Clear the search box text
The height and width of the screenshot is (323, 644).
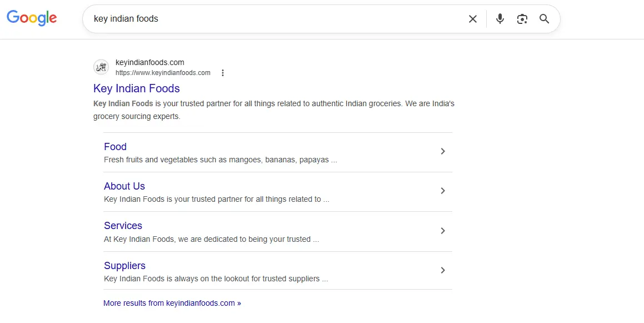pos(472,19)
